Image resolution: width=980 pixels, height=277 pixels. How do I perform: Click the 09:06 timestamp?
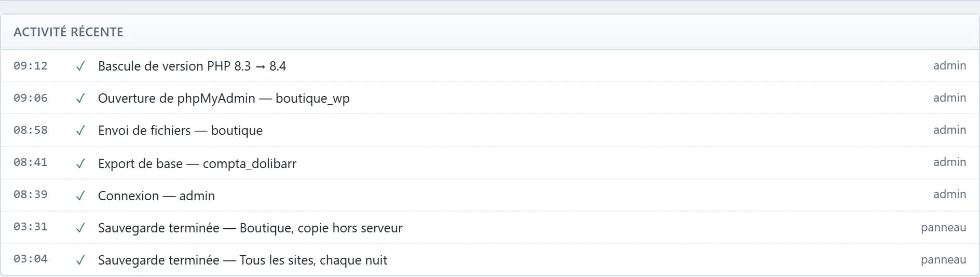pyautogui.click(x=31, y=98)
